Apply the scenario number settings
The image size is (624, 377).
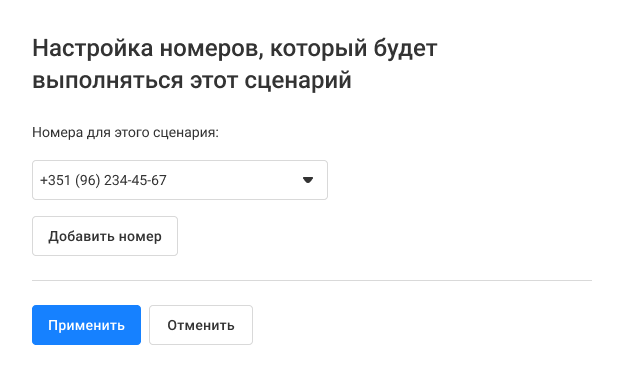tap(86, 325)
